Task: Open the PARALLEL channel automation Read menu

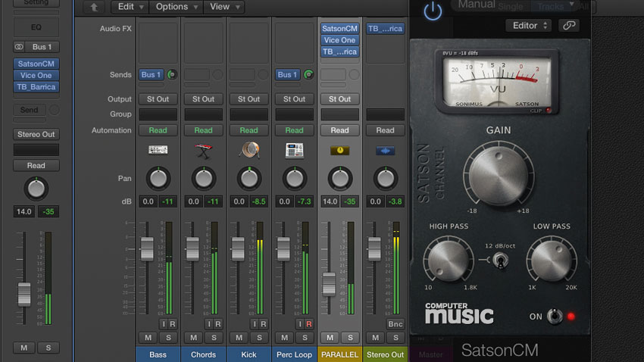Action: pos(339,130)
